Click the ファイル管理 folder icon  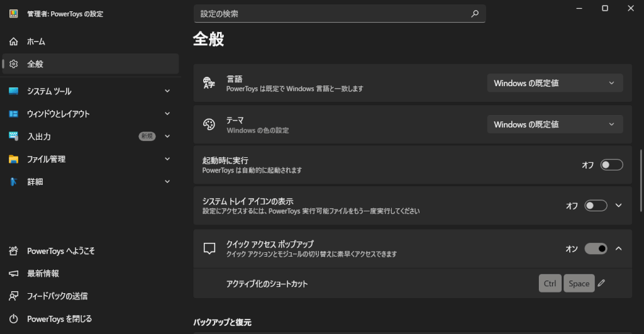14,159
